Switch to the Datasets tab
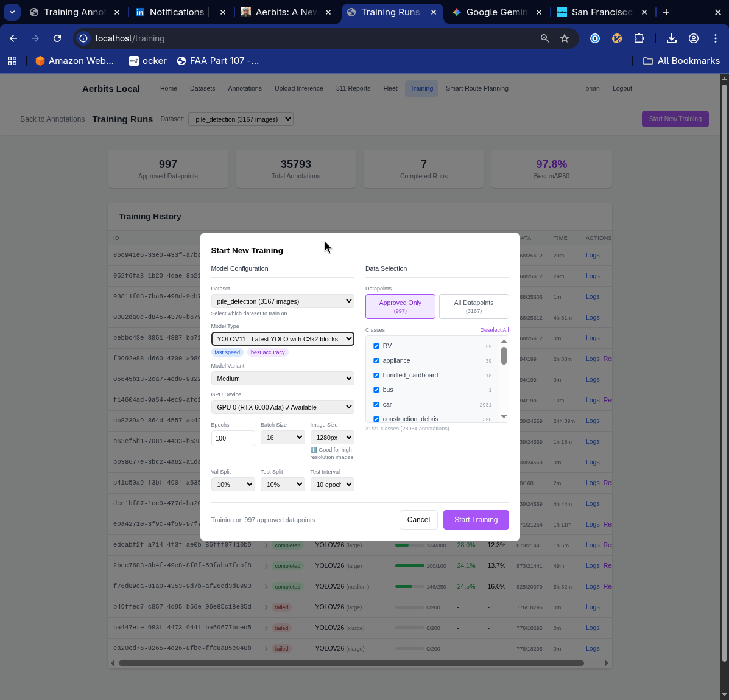The width and height of the screenshot is (729, 700). [x=202, y=88]
